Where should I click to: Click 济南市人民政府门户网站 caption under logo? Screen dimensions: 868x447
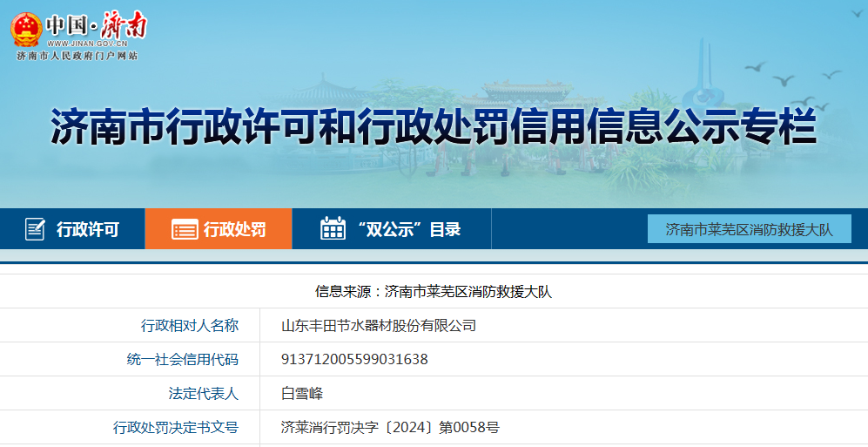pyautogui.click(x=77, y=56)
